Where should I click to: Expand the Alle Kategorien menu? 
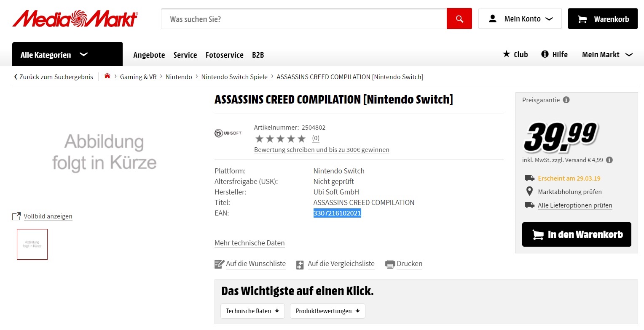click(x=67, y=54)
